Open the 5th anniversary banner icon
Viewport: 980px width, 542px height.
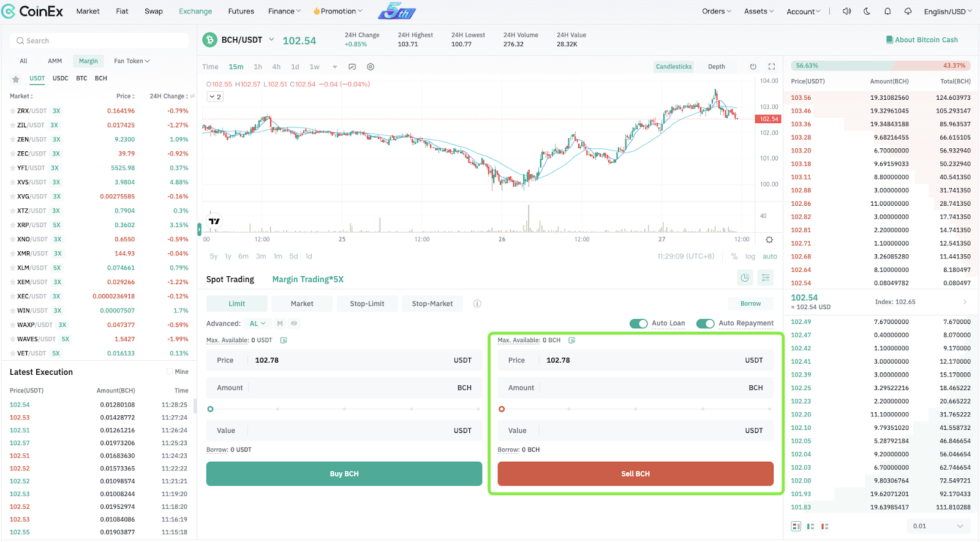tap(397, 11)
